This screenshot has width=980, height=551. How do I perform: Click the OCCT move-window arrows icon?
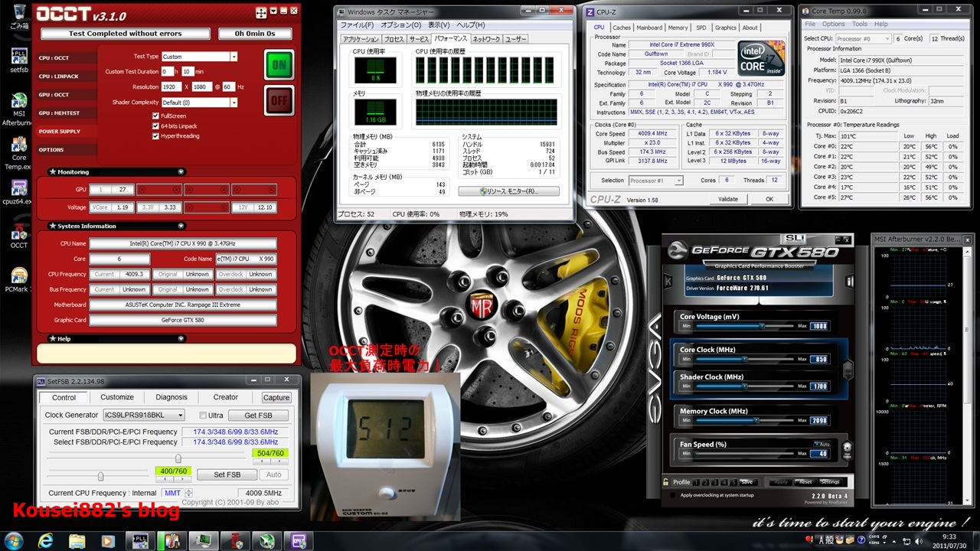pos(261,13)
